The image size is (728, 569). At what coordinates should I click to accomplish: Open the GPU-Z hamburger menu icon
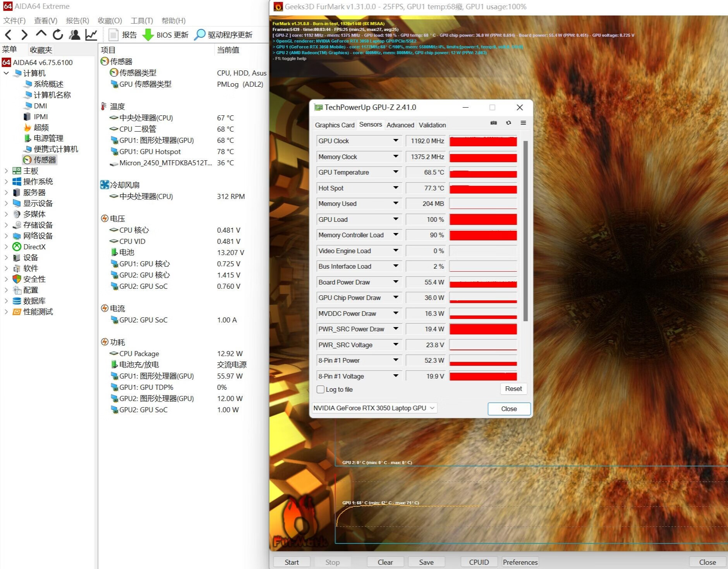[524, 123]
